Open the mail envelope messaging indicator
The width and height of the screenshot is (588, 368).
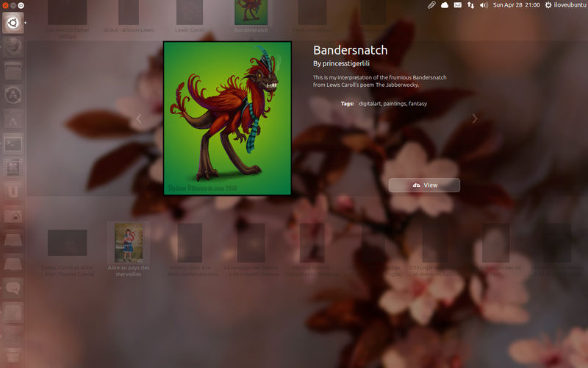(457, 5)
